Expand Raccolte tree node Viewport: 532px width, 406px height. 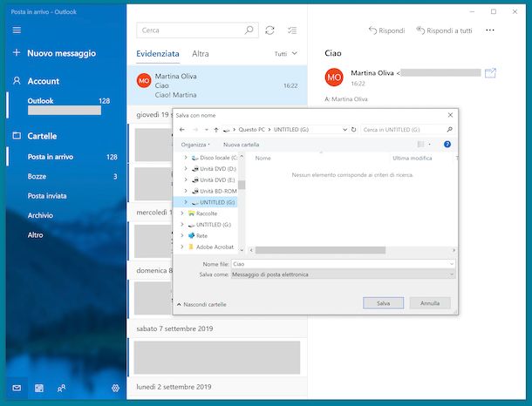182,213
